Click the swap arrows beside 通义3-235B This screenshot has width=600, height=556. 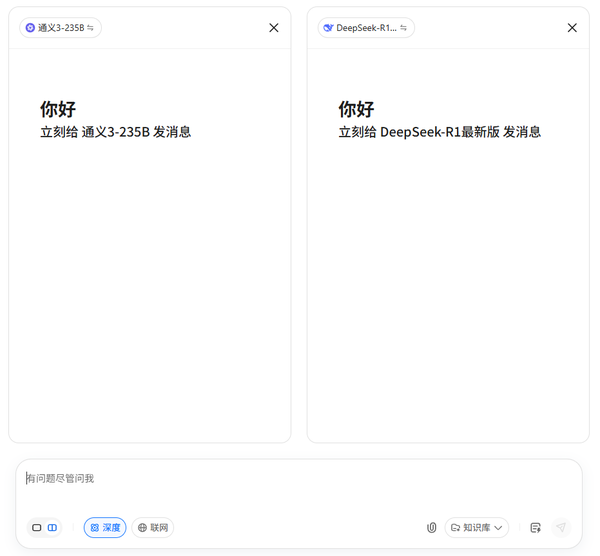pyautogui.click(x=91, y=28)
